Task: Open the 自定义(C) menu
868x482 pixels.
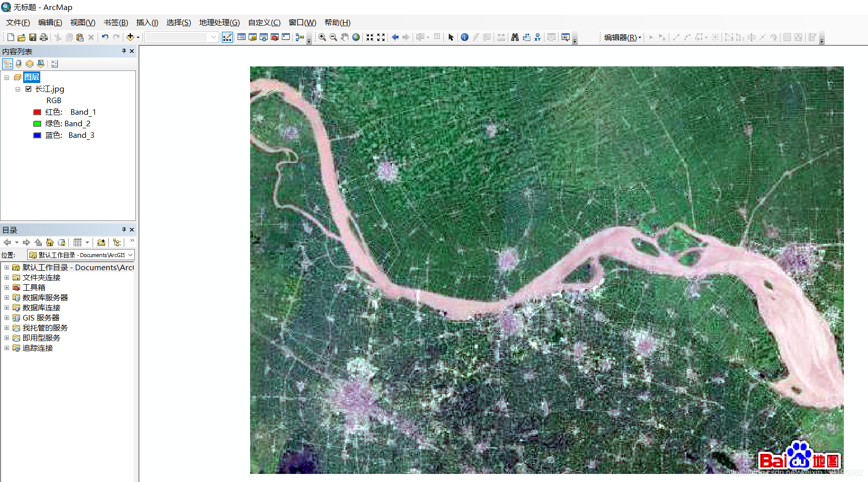Action: coord(264,23)
